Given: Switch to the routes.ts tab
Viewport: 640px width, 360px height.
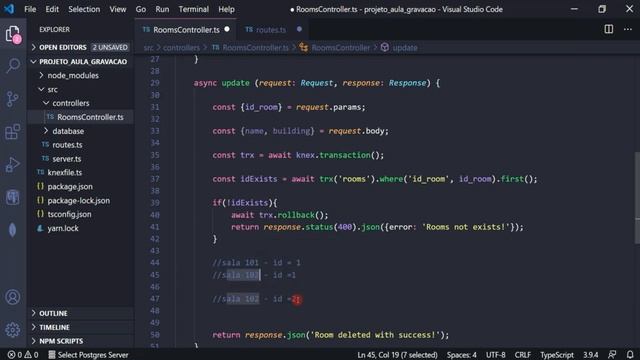Looking at the screenshot, I should click(x=273, y=29).
